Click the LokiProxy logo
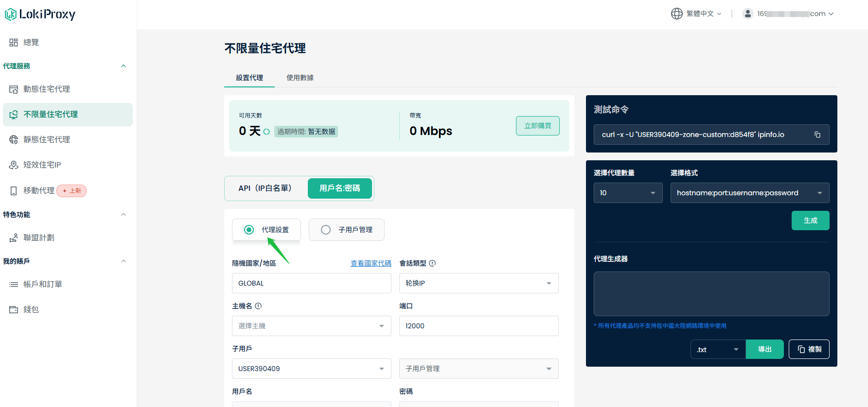The height and width of the screenshot is (407, 868). (40, 15)
